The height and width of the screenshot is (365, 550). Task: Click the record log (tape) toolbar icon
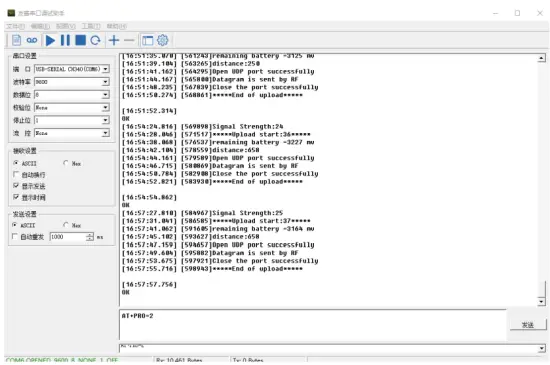[x=32, y=40]
